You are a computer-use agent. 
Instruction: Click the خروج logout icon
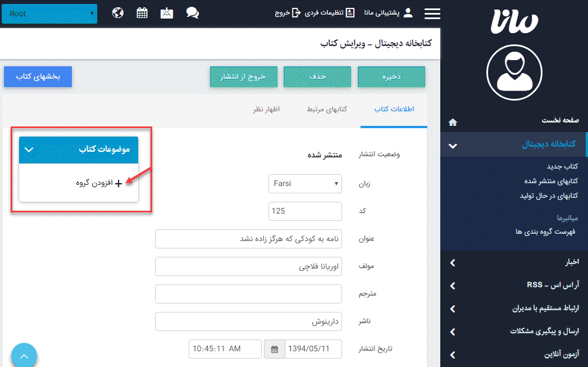point(296,12)
